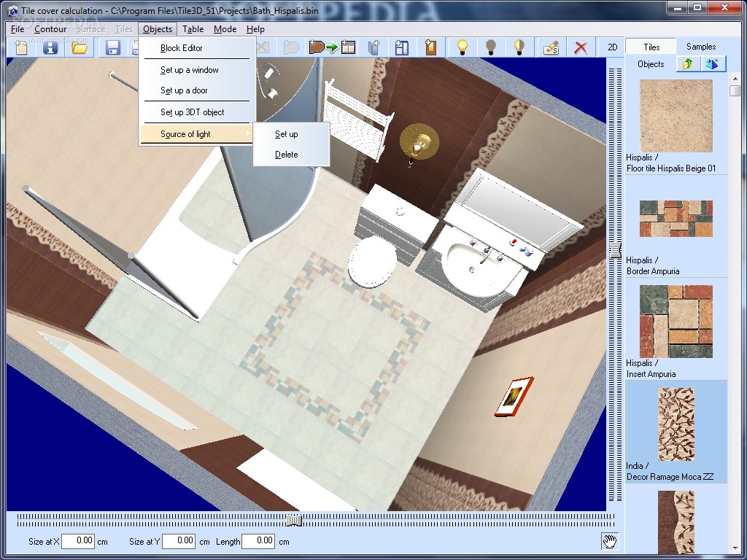Viewport: 747px width, 560px height.
Task: Click the Size at Y input field
Action: point(179,541)
